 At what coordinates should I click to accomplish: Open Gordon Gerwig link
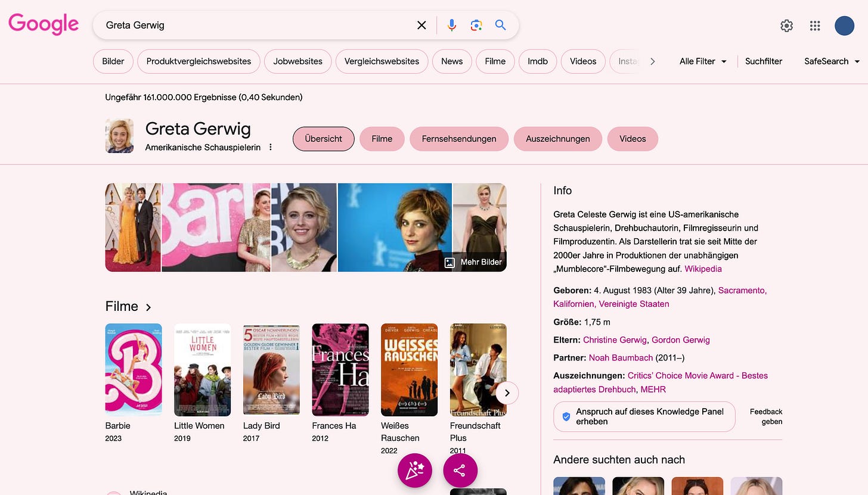681,340
